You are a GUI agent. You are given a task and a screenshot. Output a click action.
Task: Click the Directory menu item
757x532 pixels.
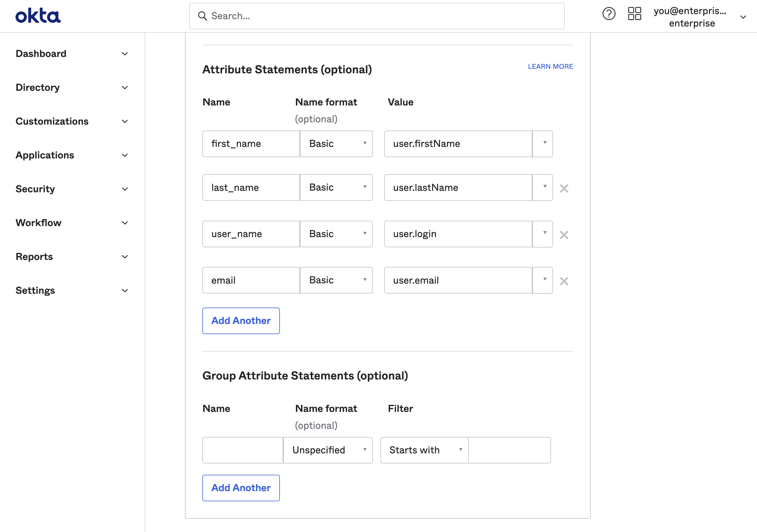[37, 87]
